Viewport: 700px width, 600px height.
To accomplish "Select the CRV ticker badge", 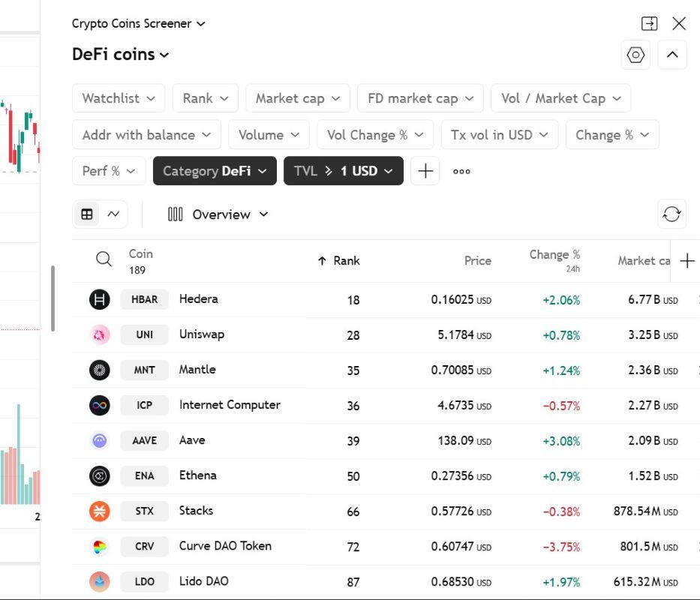I will (144, 547).
